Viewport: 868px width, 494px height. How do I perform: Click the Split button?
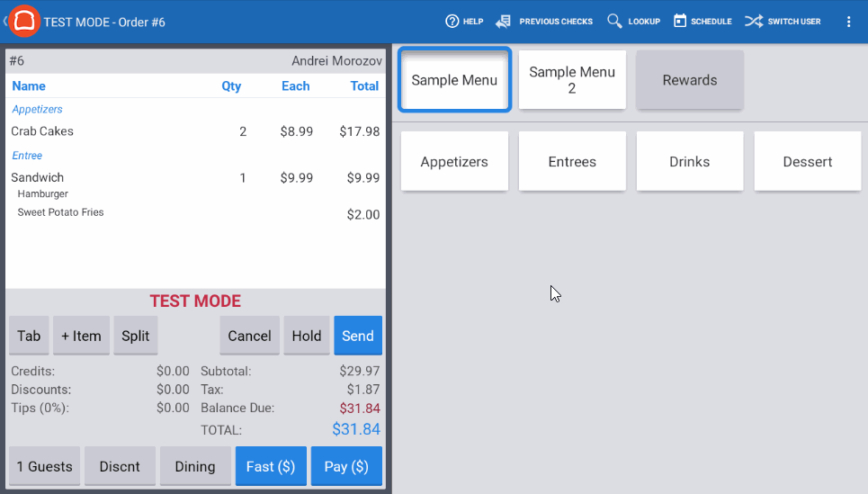coord(136,336)
